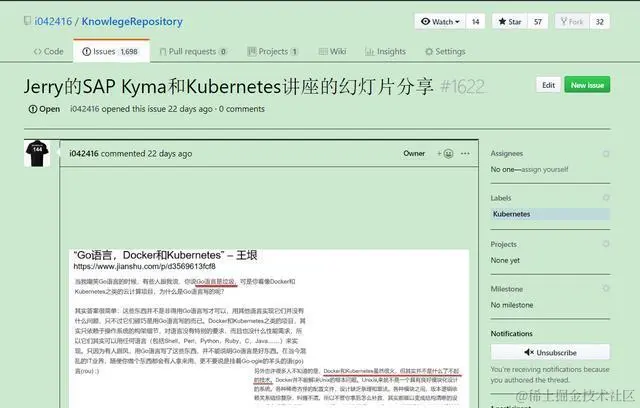The height and width of the screenshot is (408, 640).
Task: Open the KnowlegeRepository repository link
Action: (x=132, y=22)
